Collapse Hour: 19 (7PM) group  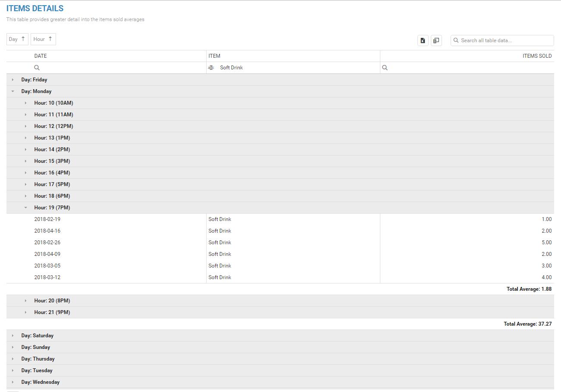(x=26, y=208)
